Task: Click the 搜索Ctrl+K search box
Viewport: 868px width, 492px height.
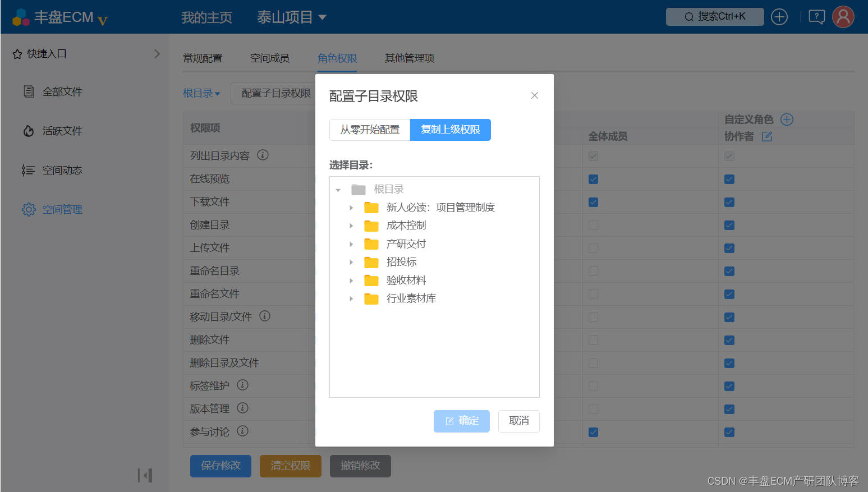Action: point(715,17)
